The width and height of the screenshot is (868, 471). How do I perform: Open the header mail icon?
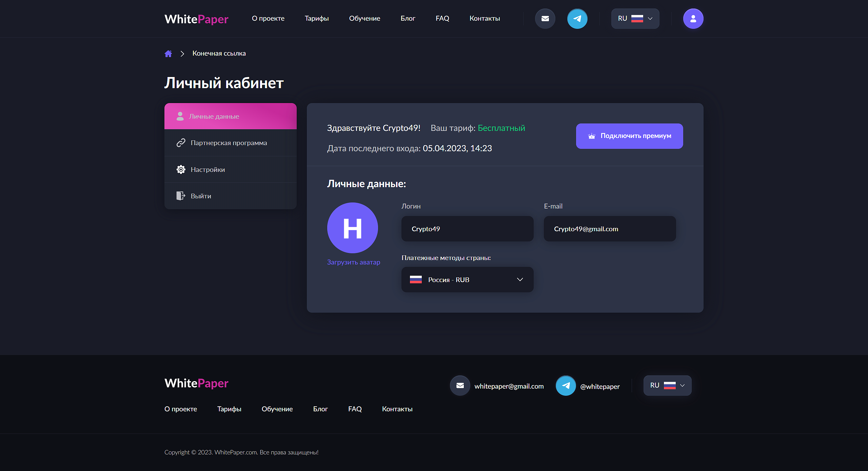coord(545,19)
